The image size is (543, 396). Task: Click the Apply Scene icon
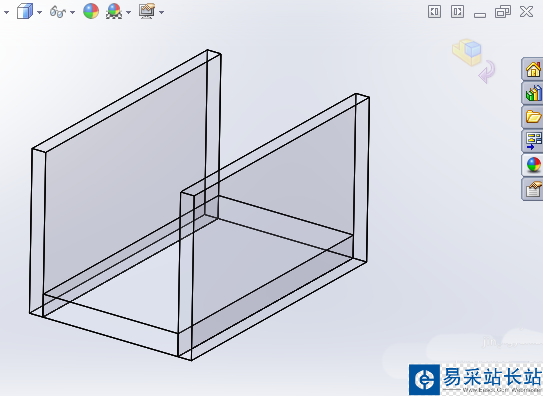click(114, 11)
